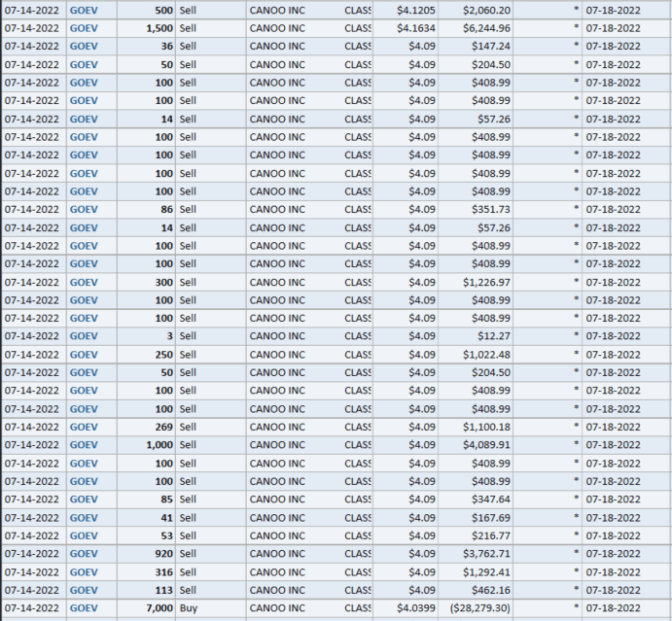
Task: Click the $147.24 amount cell
Action: 476,47
